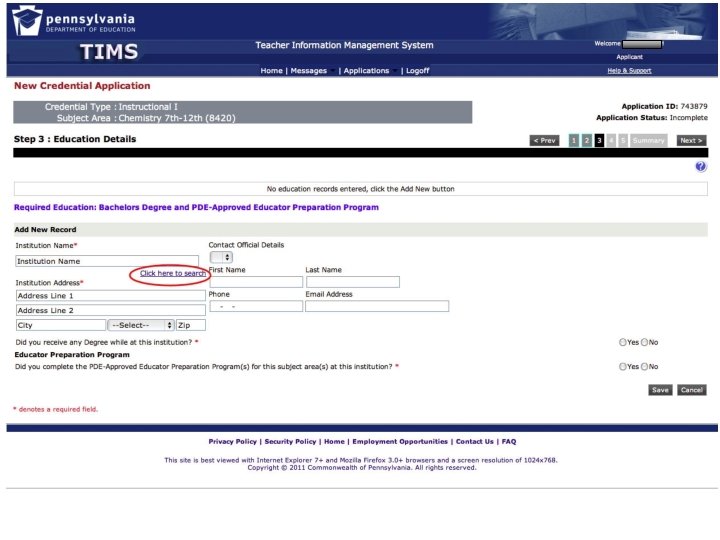This screenshot has width=720, height=540.
Task: Open the Contact Us footer link
Action: pos(474,441)
